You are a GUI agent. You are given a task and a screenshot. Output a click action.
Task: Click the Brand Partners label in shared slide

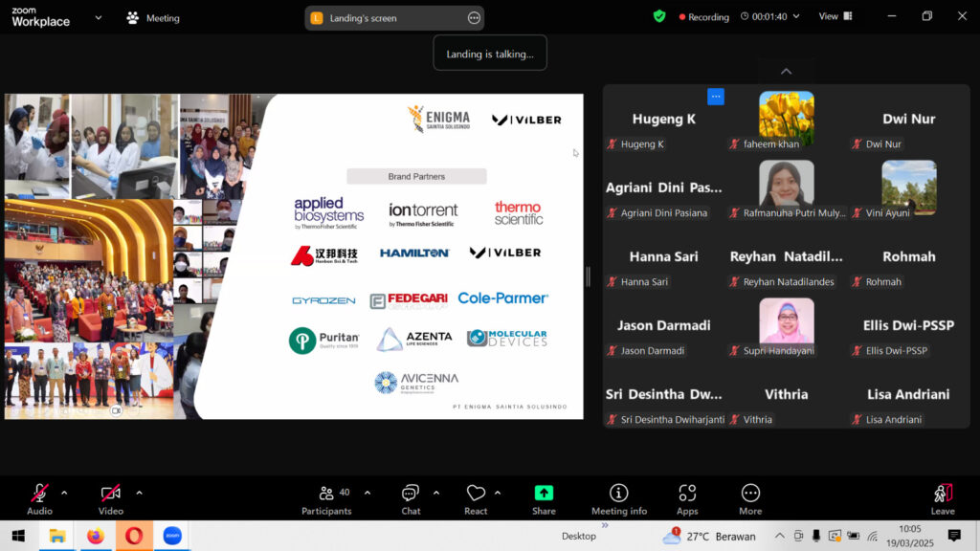[416, 176]
